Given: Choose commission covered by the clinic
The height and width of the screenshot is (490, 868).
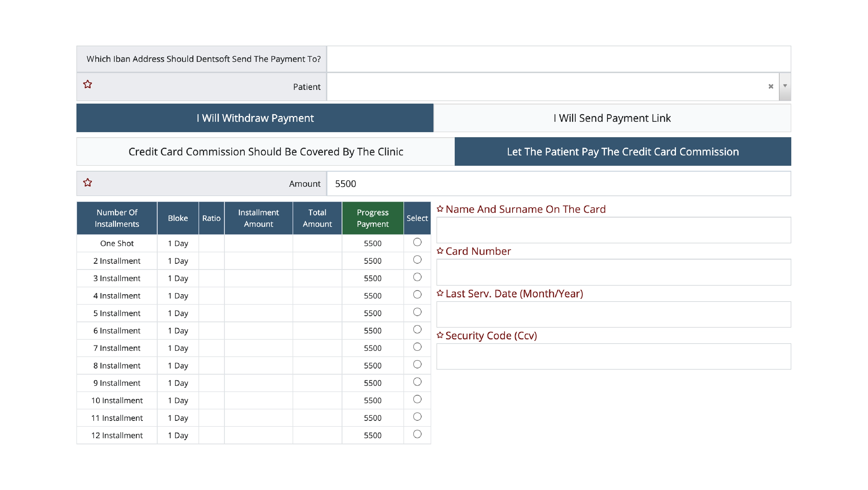Looking at the screenshot, I should pyautogui.click(x=265, y=152).
